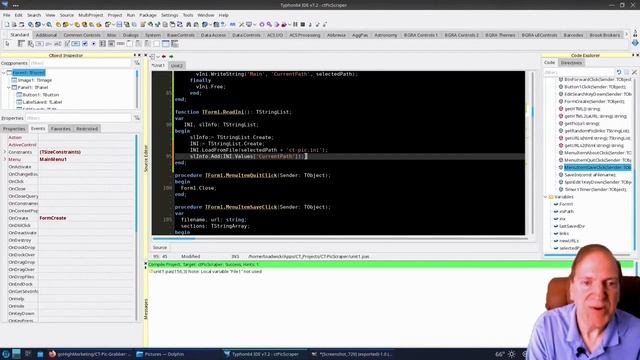This screenshot has height=360, width=640.
Task: Click the brightness icon in system tray
Action: [x=511, y=354]
